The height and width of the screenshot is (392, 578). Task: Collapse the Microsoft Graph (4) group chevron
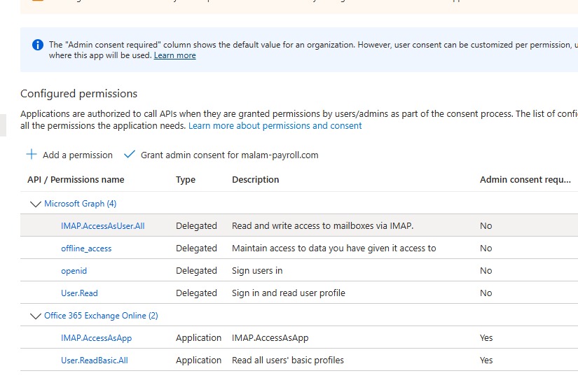click(36, 204)
